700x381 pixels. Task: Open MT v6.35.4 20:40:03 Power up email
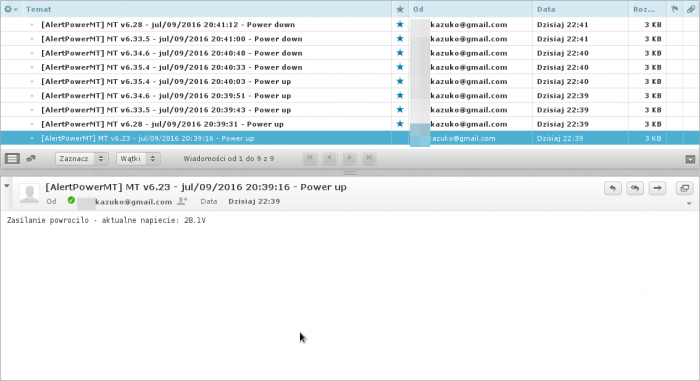(x=166, y=82)
